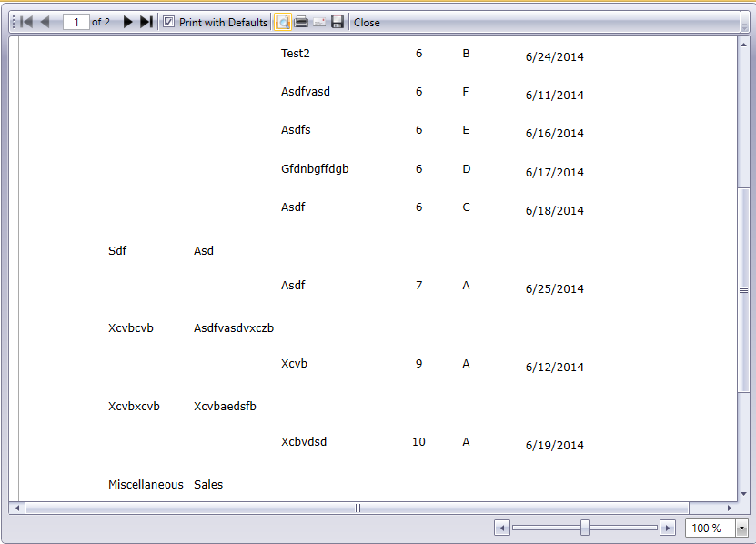
Task: Click the vertical scrollbar down arrow
Action: [x=743, y=494]
